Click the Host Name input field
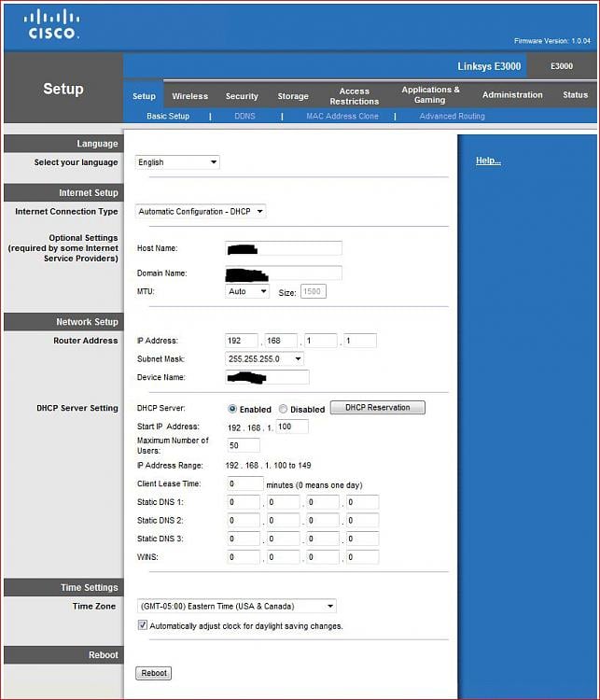The width and height of the screenshot is (600, 700). (x=284, y=248)
